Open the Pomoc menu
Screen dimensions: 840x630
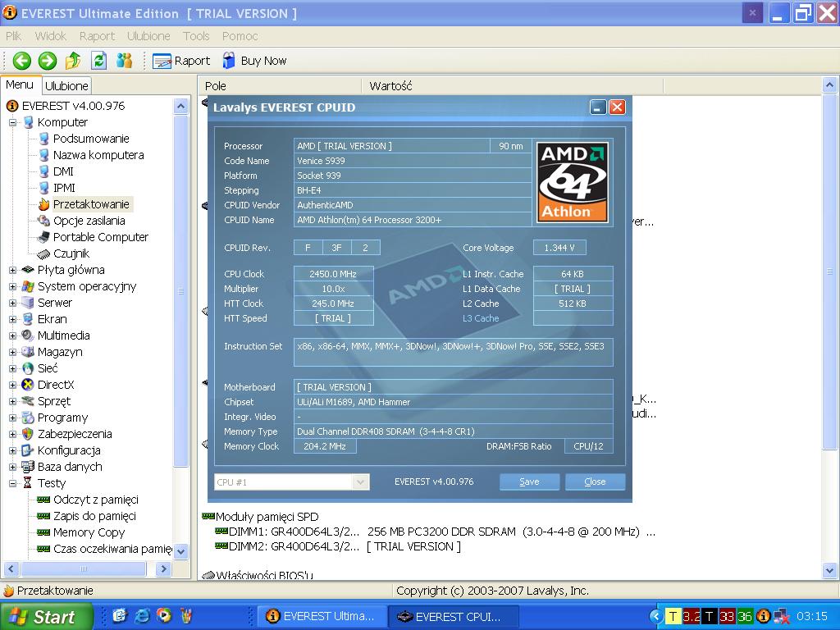tap(240, 36)
